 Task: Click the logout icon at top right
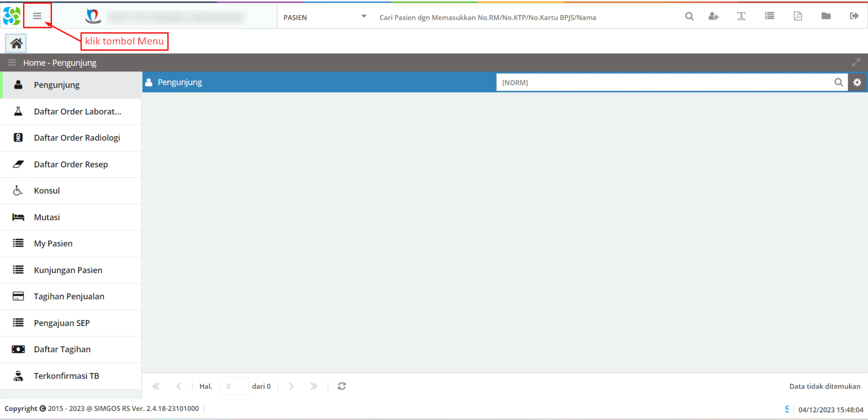(854, 16)
